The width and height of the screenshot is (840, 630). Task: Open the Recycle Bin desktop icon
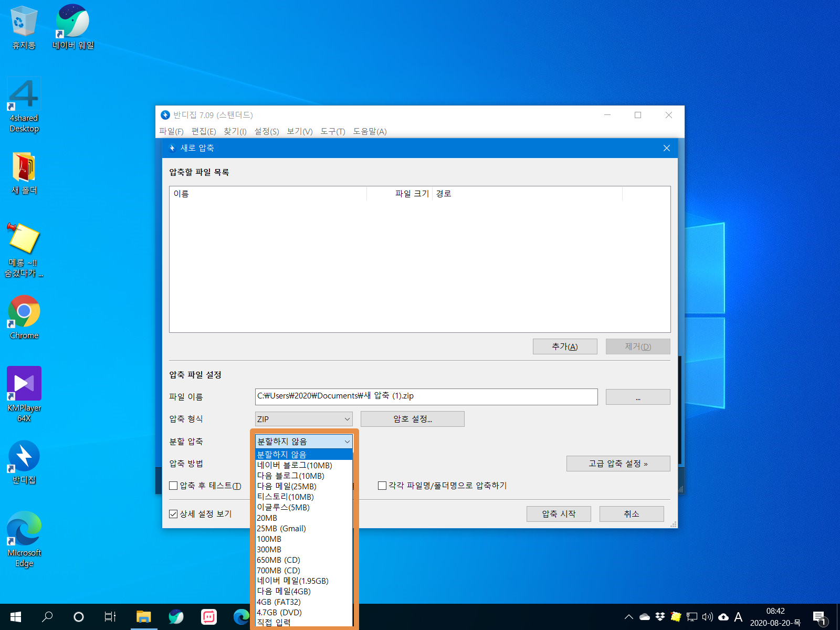pos(24,27)
